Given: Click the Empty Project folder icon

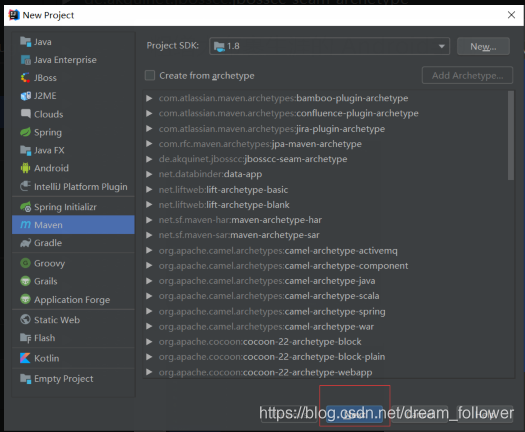Looking at the screenshot, I should [x=25, y=379].
